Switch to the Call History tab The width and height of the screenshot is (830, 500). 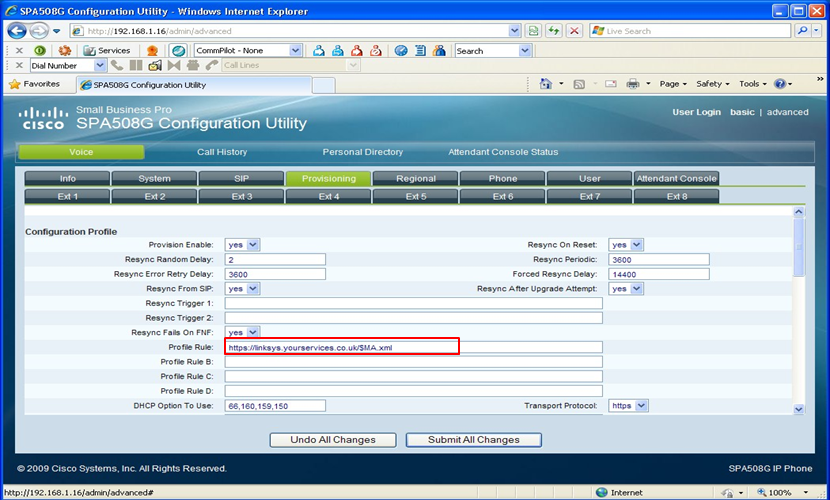click(x=222, y=152)
